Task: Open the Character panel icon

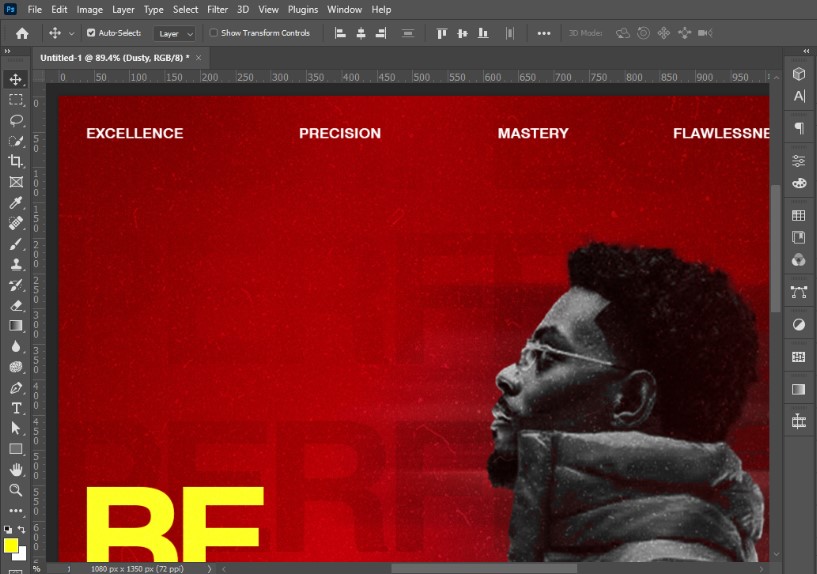Action: [x=799, y=96]
